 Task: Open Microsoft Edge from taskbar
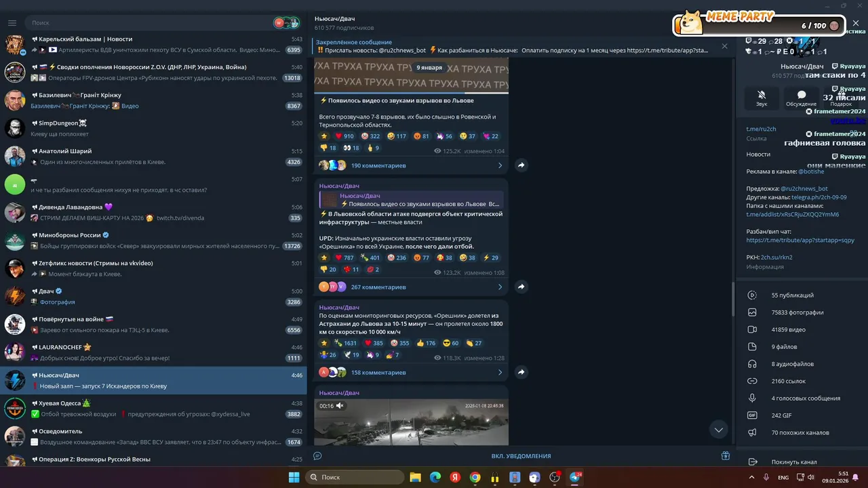click(x=435, y=477)
